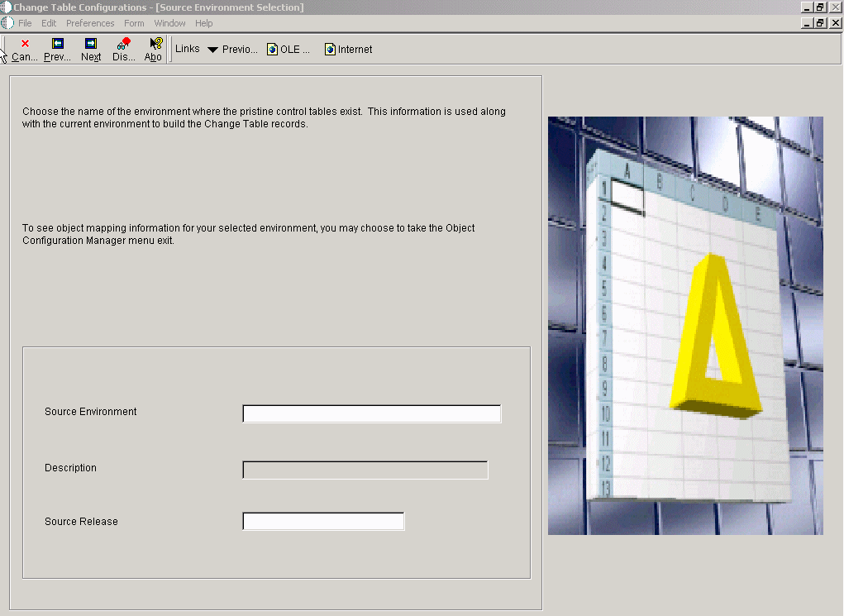Close the inner Source Environment Selection form
This screenshot has height=616, width=844.
click(835, 23)
